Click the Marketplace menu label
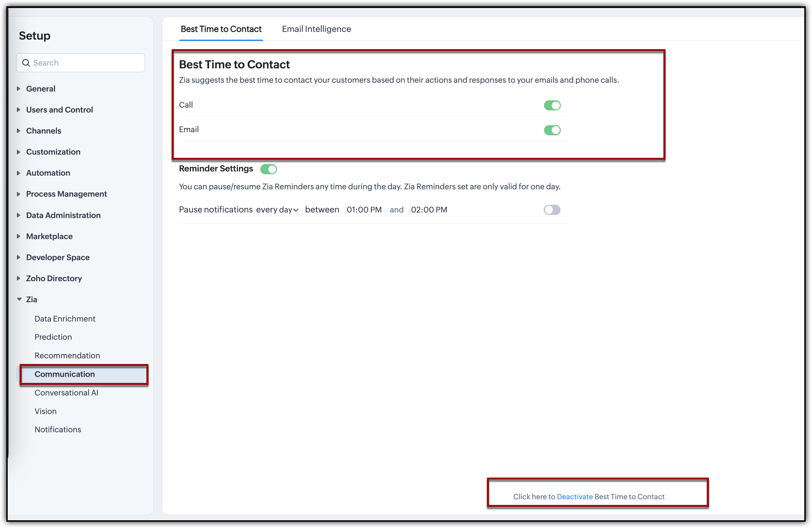 point(49,236)
